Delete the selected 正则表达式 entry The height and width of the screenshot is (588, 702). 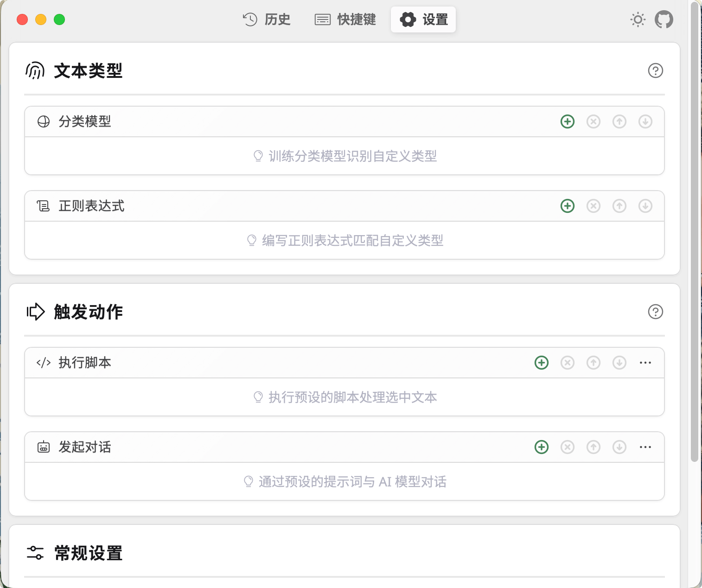594,205
